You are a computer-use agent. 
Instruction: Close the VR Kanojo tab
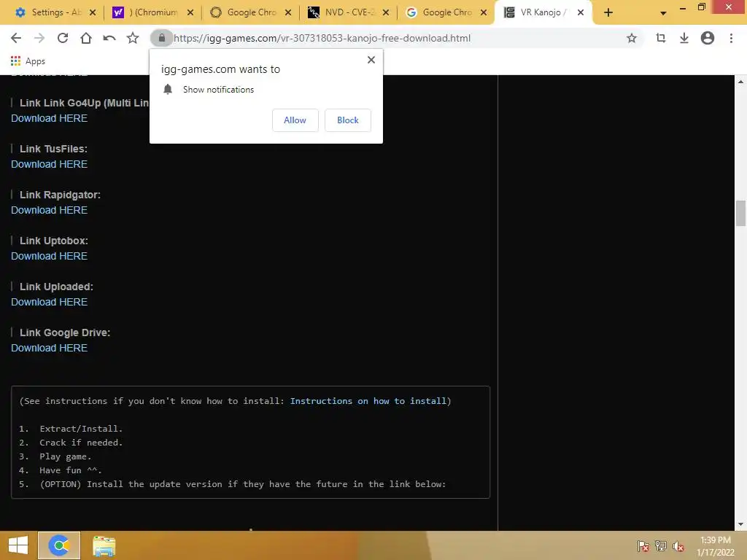pyautogui.click(x=581, y=13)
